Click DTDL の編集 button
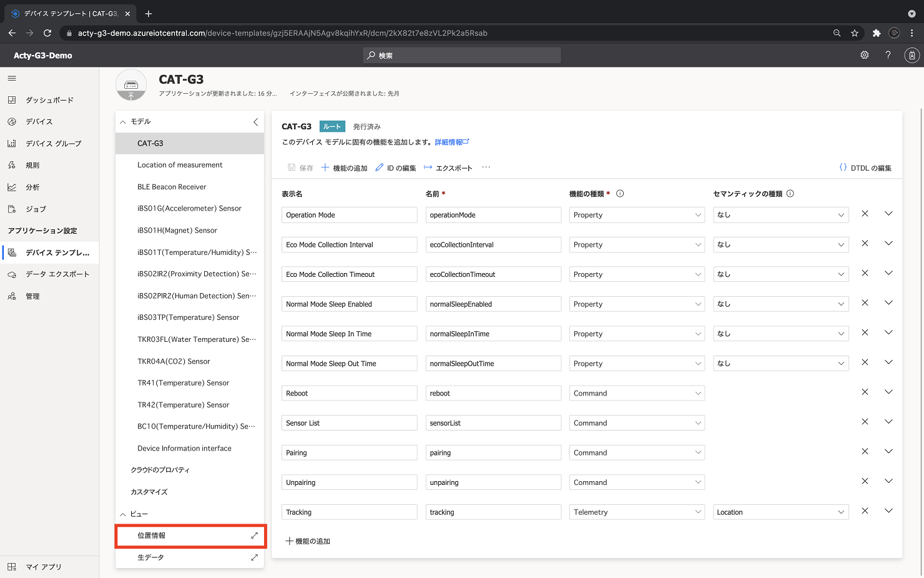The width and height of the screenshot is (924, 578). pyautogui.click(x=865, y=168)
